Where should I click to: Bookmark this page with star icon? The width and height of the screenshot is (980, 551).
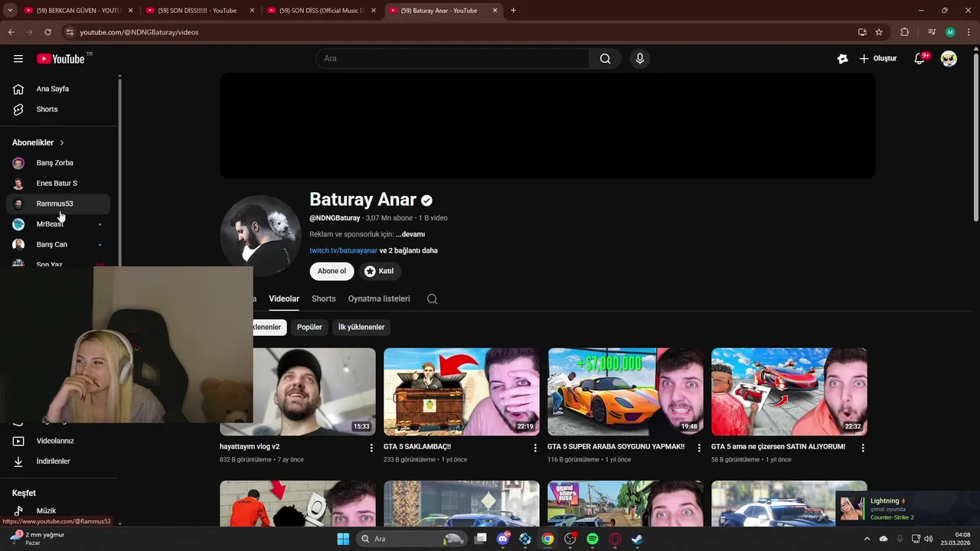pos(879,32)
